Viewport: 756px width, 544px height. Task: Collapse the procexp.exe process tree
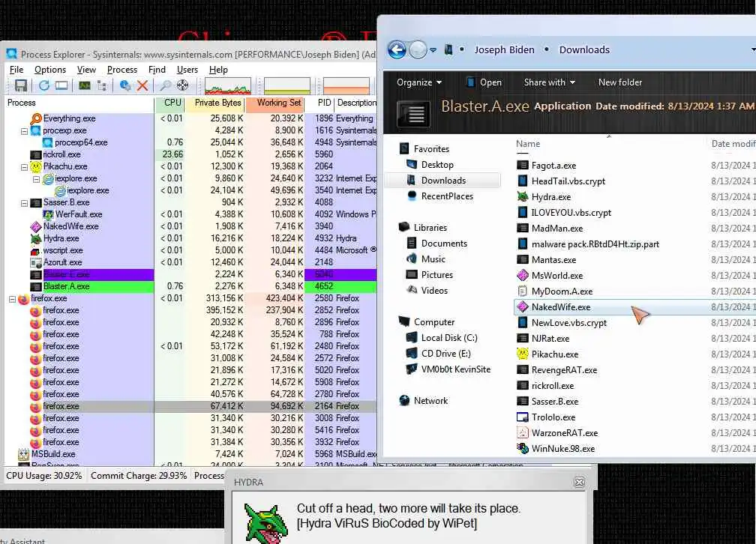click(x=24, y=131)
